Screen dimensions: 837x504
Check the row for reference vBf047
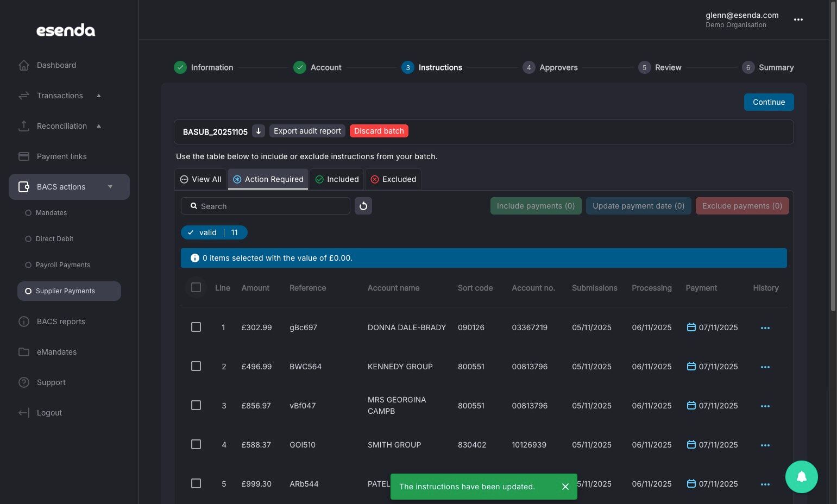196,405
